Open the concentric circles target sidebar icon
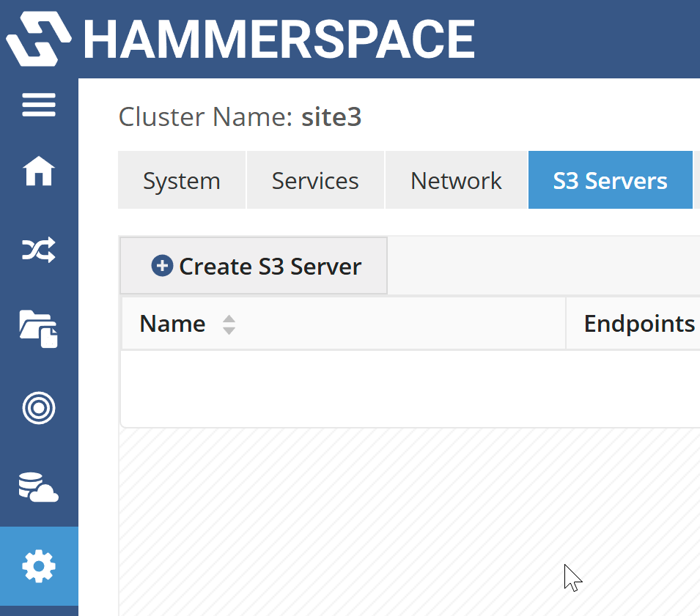Image resolution: width=700 pixels, height=616 pixels. (39, 408)
